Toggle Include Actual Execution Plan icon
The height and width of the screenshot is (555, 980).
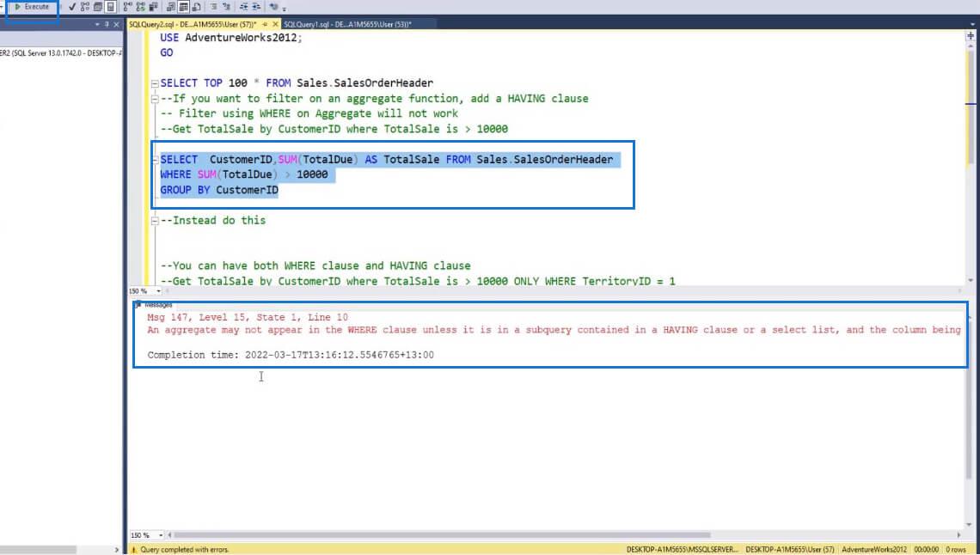tap(127, 7)
